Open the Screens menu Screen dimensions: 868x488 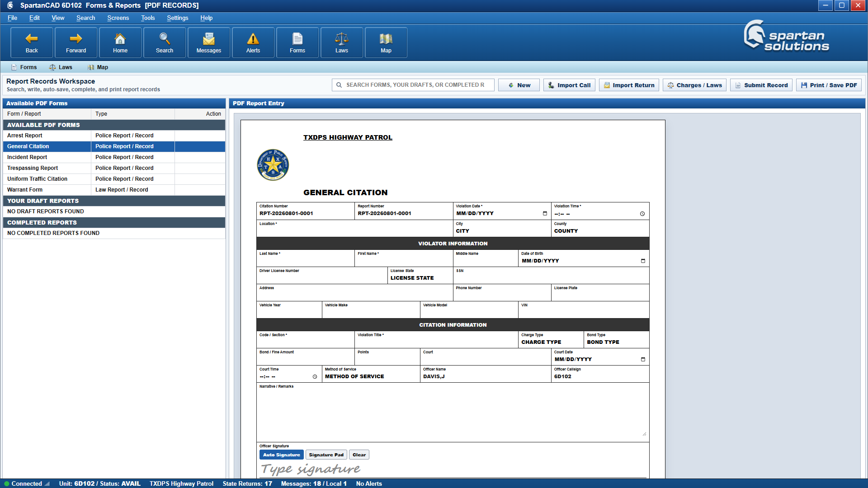[x=118, y=18]
